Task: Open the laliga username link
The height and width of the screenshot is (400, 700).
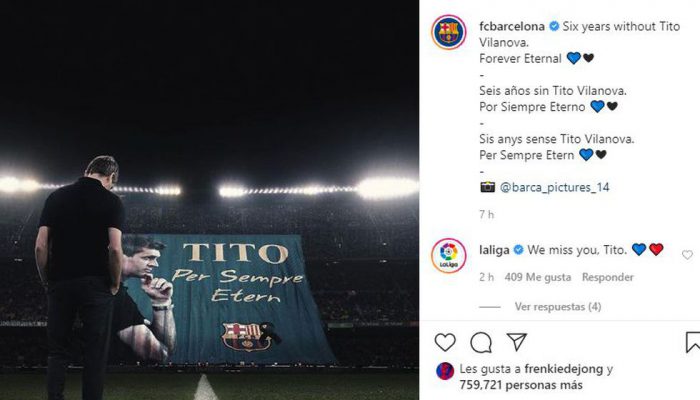Action: click(x=494, y=250)
